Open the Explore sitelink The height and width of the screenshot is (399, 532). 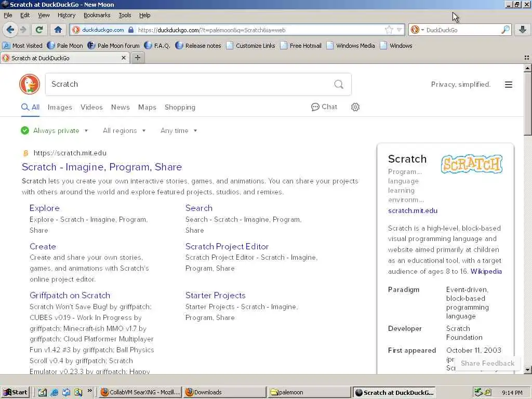(45, 208)
